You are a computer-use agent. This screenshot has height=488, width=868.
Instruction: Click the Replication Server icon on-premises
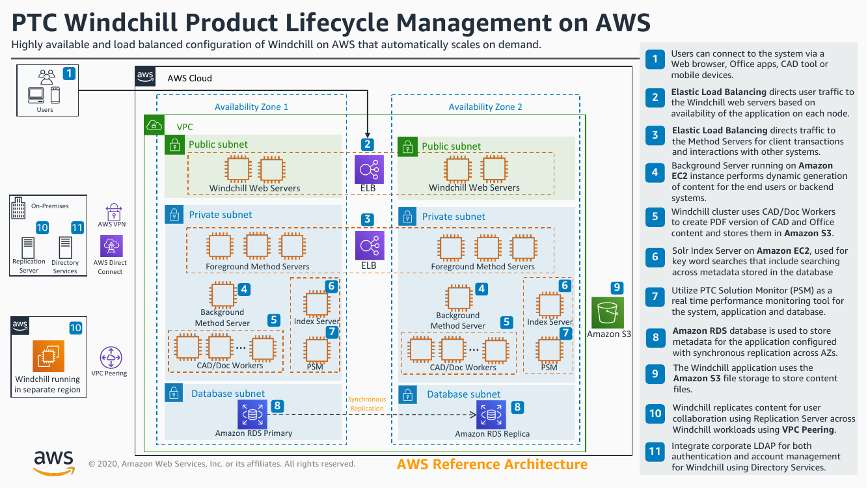tap(29, 247)
